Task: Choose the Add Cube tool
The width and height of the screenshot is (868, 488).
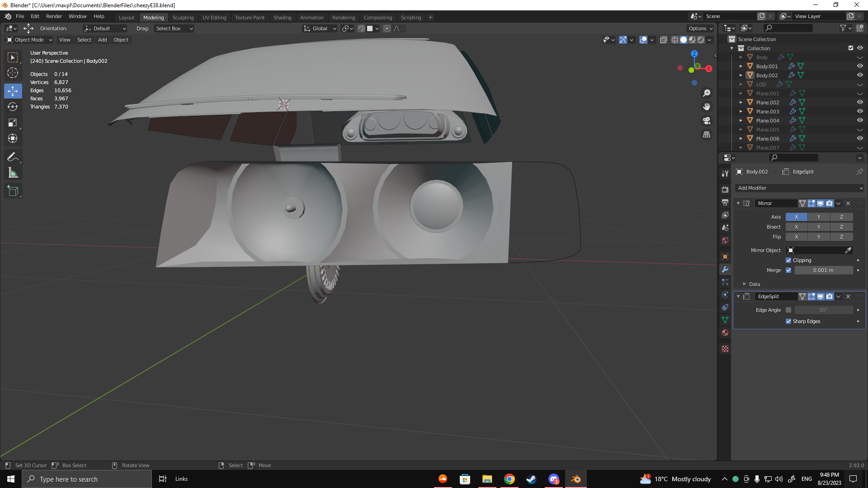Action: pyautogui.click(x=13, y=191)
